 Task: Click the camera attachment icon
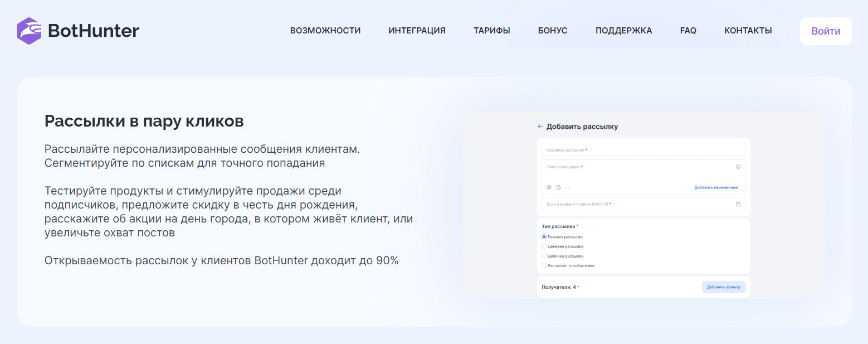[x=549, y=187]
